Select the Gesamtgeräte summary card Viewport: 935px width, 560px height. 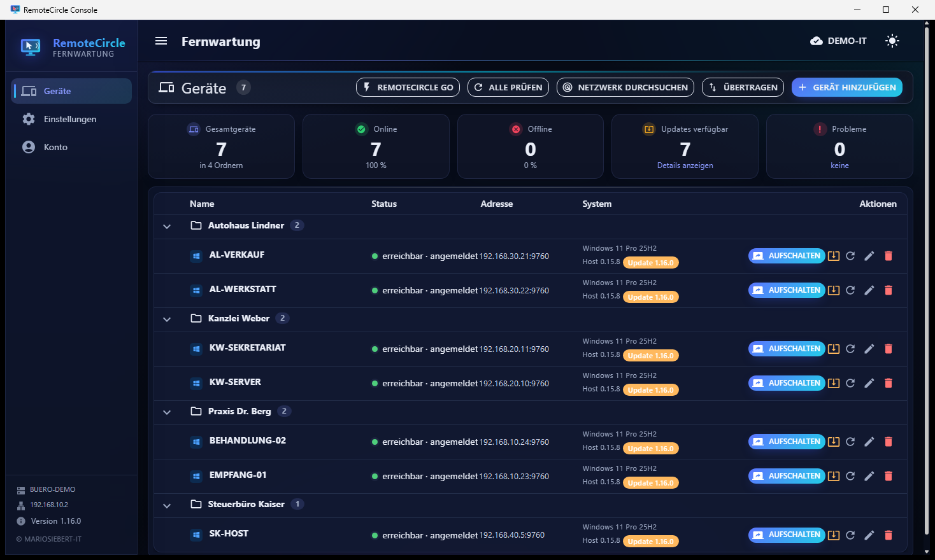pyautogui.click(x=221, y=146)
